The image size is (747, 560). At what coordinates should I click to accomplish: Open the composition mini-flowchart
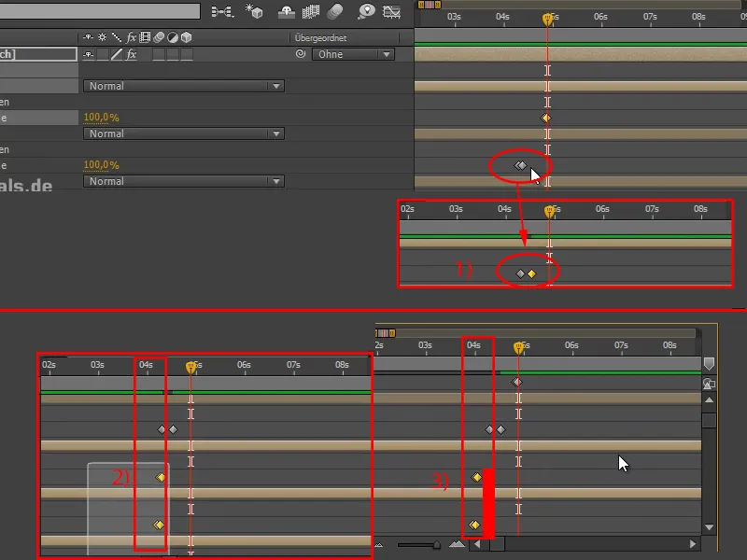(x=221, y=14)
